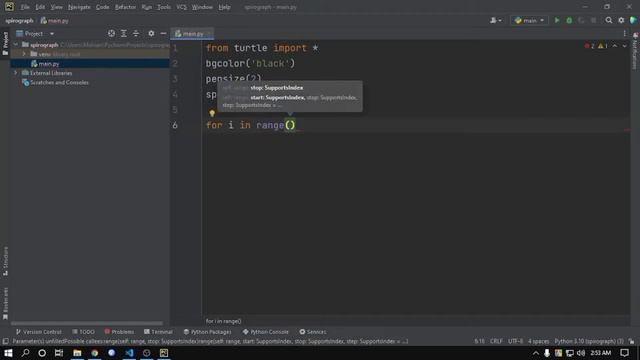Viewport: 640px width, 360px height.
Task: Open the TODO tool window
Action: coord(83,332)
